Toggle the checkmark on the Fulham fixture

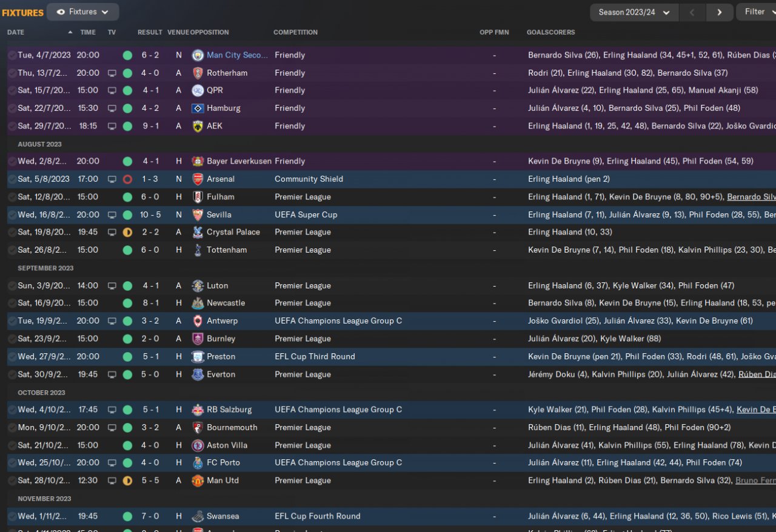(x=12, y=197)
